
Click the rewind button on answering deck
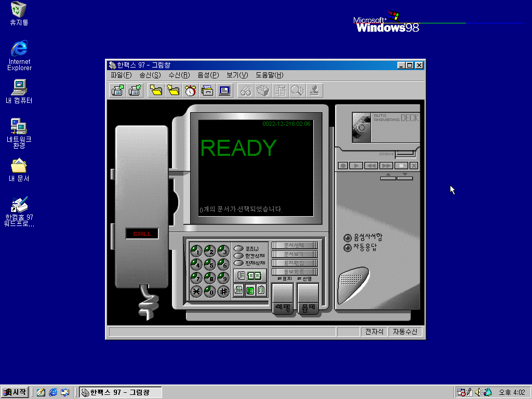tap(371, 166)
